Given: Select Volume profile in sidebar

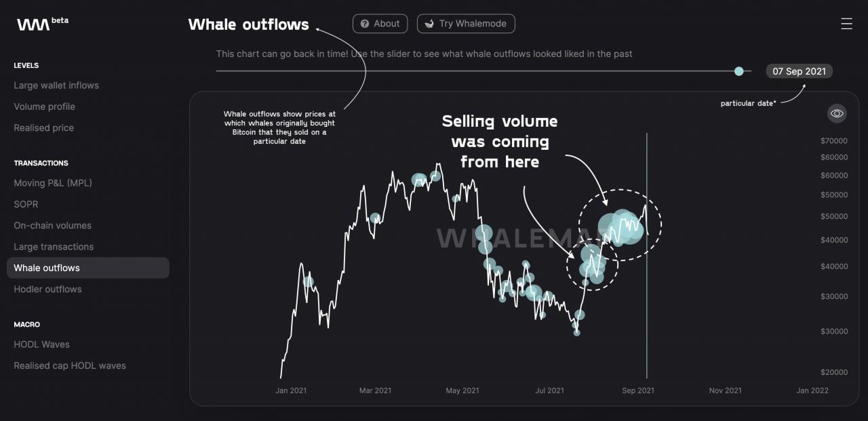Looking at the screenshot, I should (x=45, y=106).
